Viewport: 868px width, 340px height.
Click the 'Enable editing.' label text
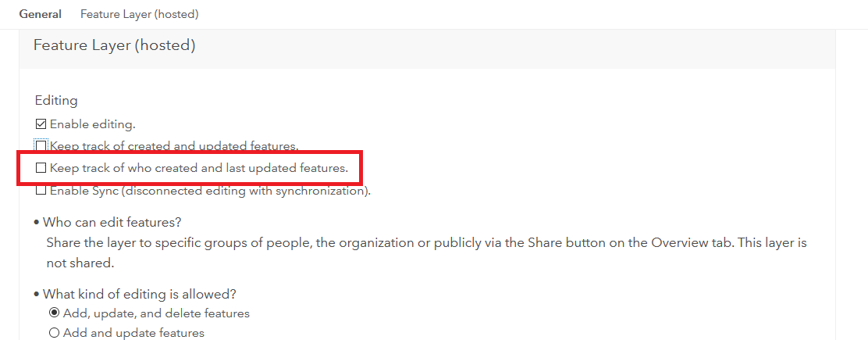tap(93, 123)
